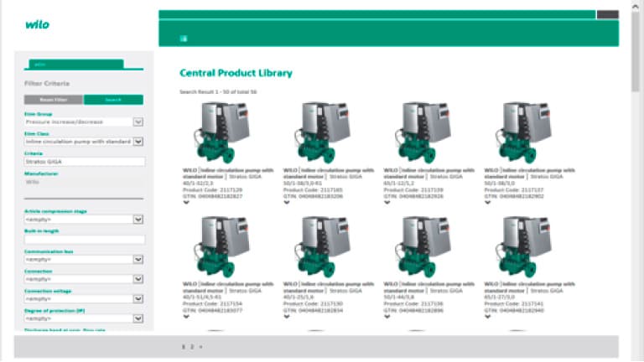Open the Communication bus dropdown
The height and width of the screenshot is (362, 644).
138,260
